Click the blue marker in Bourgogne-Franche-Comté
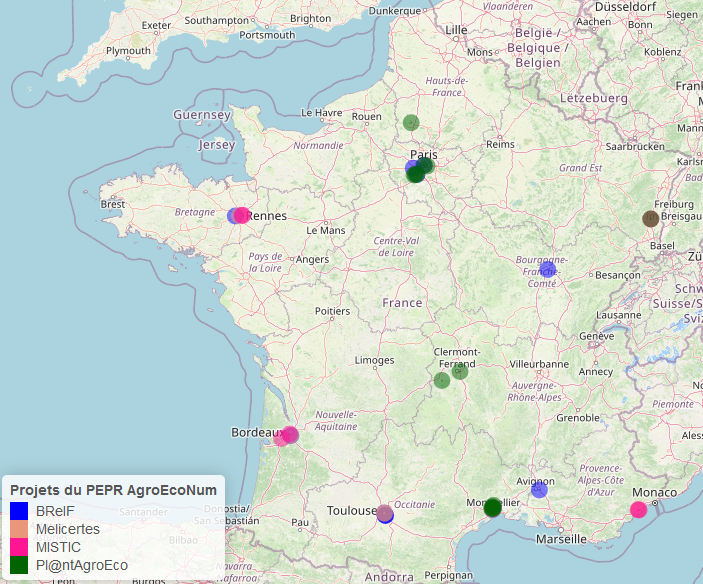The width and height of the screenshot is (703, 584). pyautogui.click(x=547, y=269)
